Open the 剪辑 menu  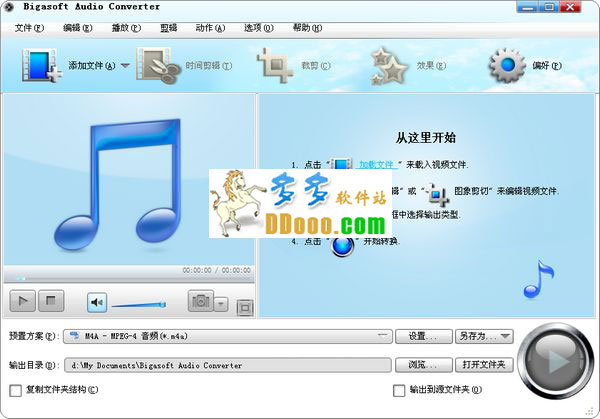click(168, 28)
